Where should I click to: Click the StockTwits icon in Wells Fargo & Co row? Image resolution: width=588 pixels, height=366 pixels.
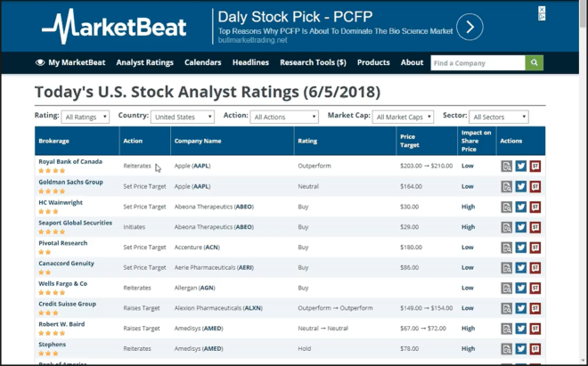535,289
